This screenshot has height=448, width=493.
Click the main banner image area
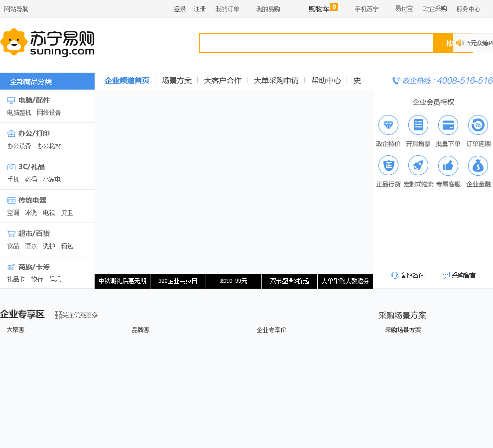(x=234, y=182)
